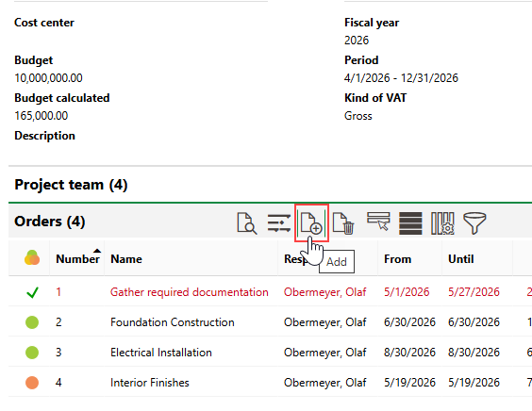Open the order preview search icon

click(x=246, y=223)
